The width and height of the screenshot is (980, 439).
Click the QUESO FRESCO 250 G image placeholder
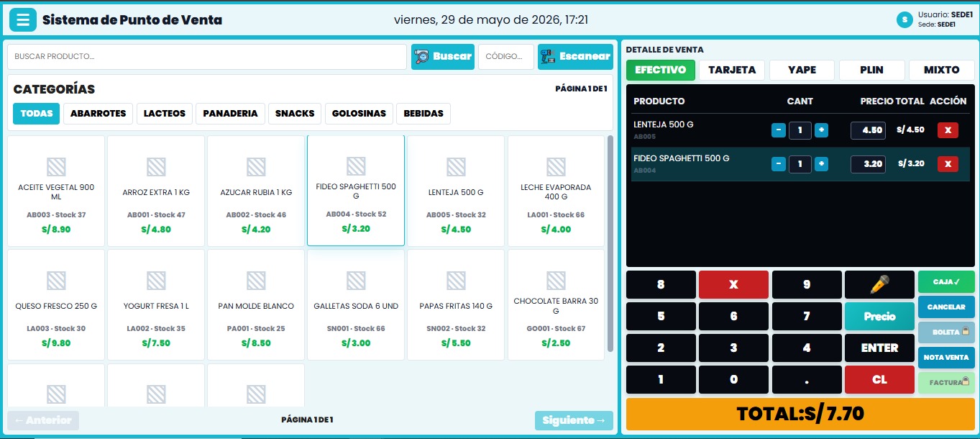click(56, 281)
